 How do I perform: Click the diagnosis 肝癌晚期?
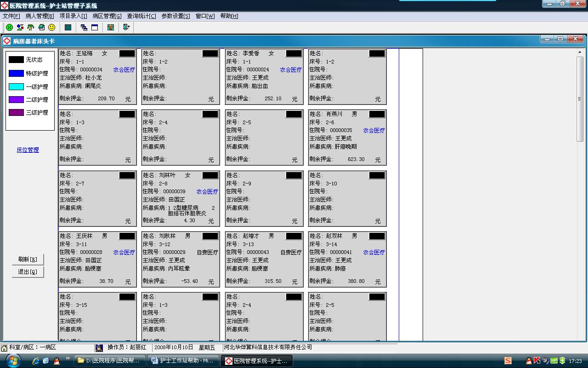click(x=346, y=147)
